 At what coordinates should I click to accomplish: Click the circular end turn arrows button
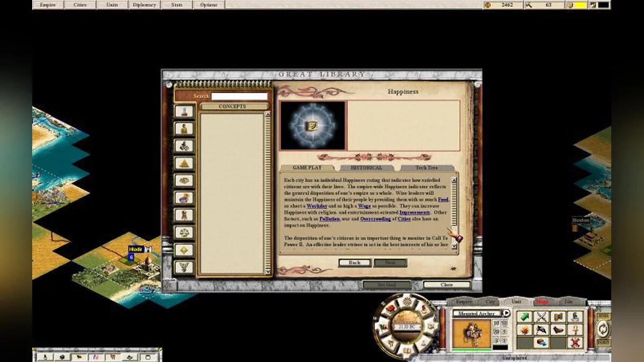[603, 328]
